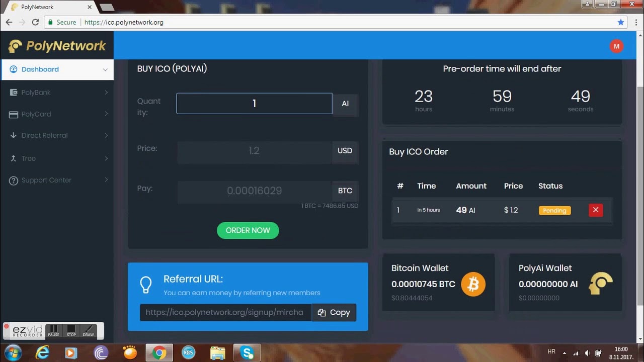Screen dimensions: 644x362
Task: Click the taskbar volume icon
Action: [587, 353]
